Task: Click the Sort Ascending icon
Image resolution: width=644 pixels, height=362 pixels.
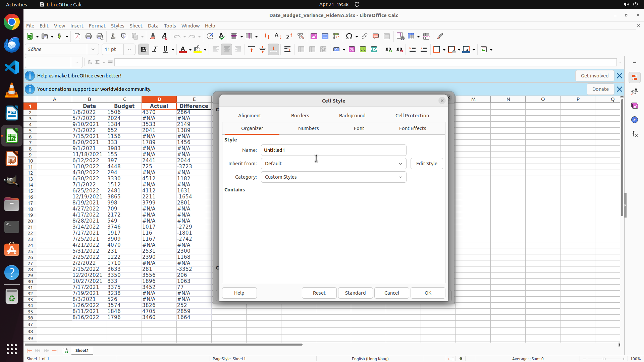Action: pyautogui.click(x=278, y=36)
